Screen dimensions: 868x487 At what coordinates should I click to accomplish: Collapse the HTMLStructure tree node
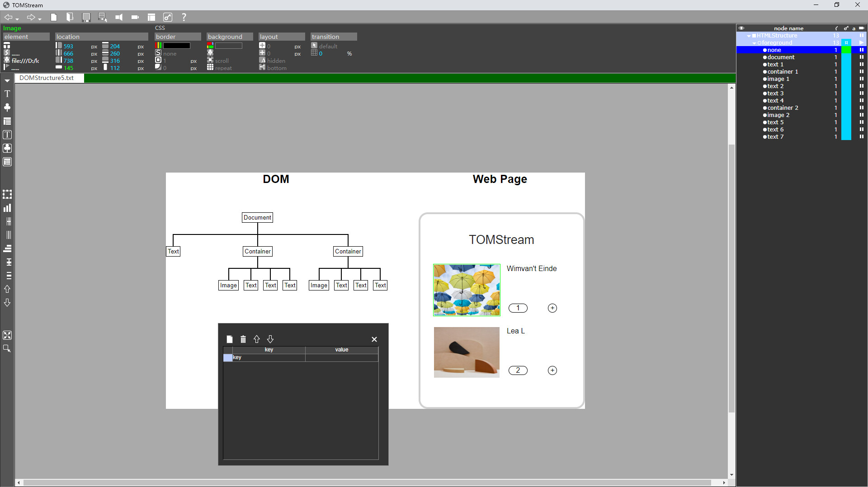(749, 35)
